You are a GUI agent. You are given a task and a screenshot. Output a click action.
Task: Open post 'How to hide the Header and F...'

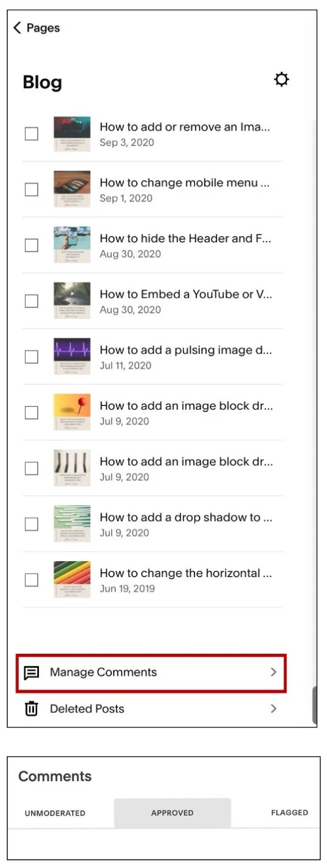click(185, 239)
